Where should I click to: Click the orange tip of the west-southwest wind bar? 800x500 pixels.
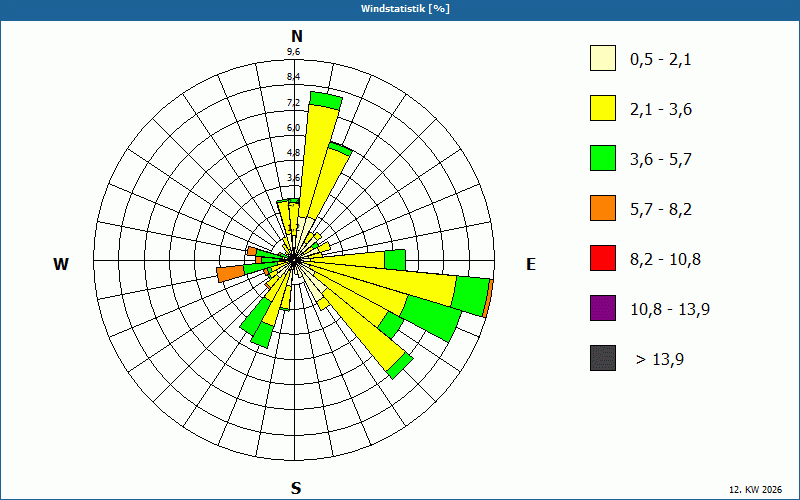point(231,273)
